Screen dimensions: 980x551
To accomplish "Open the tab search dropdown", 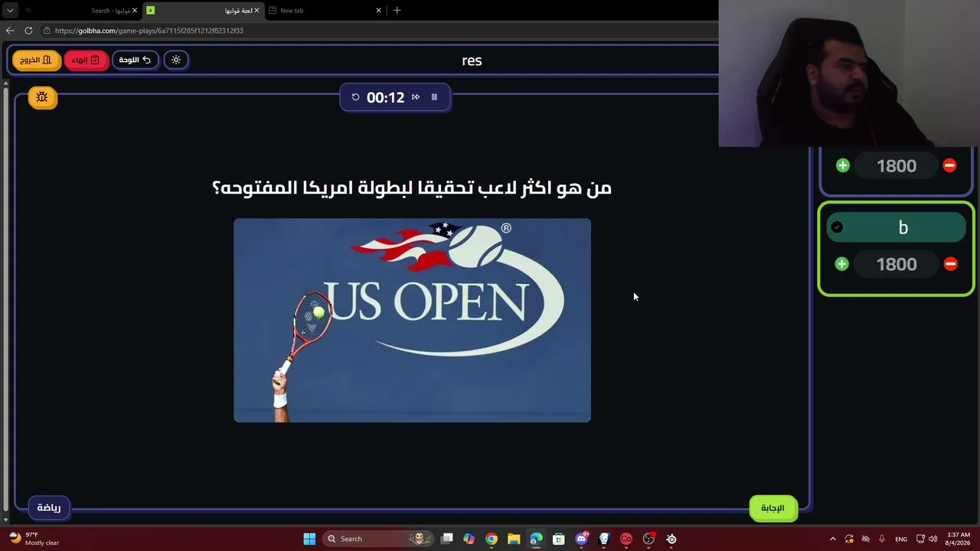I will point(10,11).
